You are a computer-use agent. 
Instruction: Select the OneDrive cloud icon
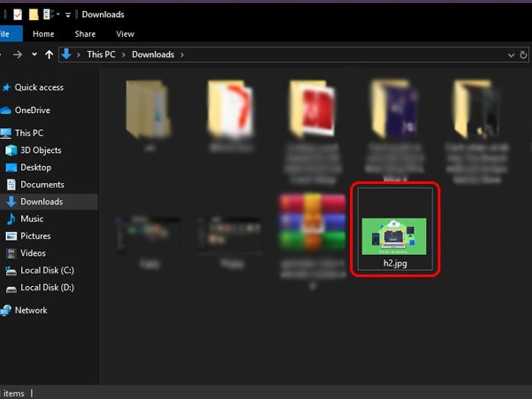pyautogui.click(x=6, y=110)
